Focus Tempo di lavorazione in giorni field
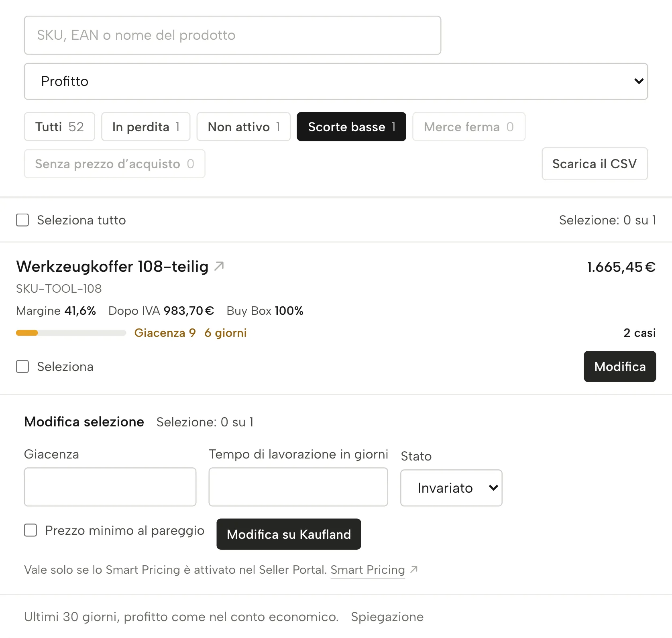The width and height of the screenshot is (672, 638). pyautogui.click(x=298, y=487)
